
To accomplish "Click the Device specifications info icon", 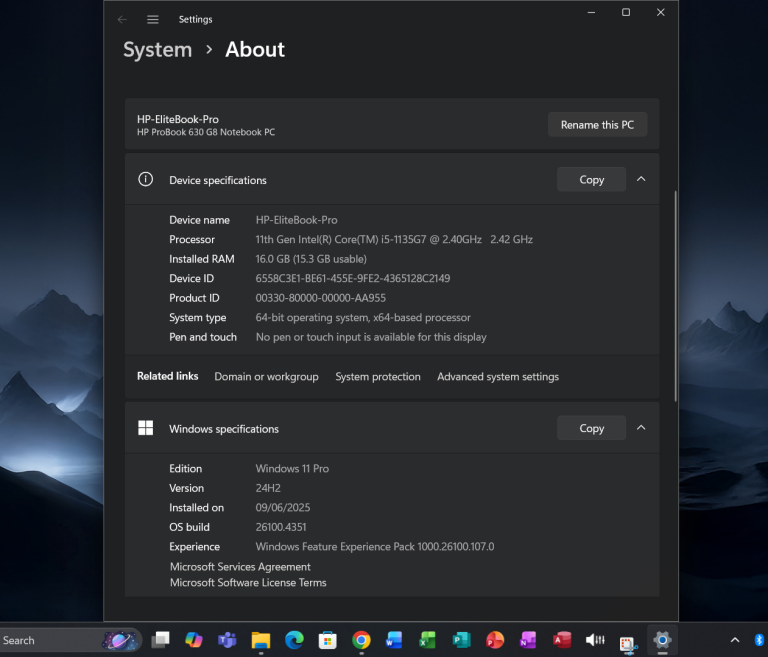I will pos(146,180).
